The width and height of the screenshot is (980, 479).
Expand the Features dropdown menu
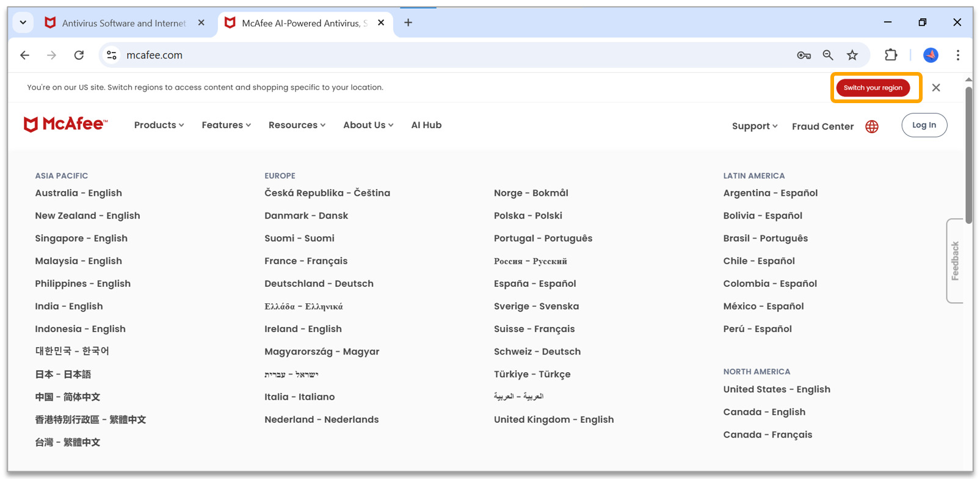pos(226,125)
